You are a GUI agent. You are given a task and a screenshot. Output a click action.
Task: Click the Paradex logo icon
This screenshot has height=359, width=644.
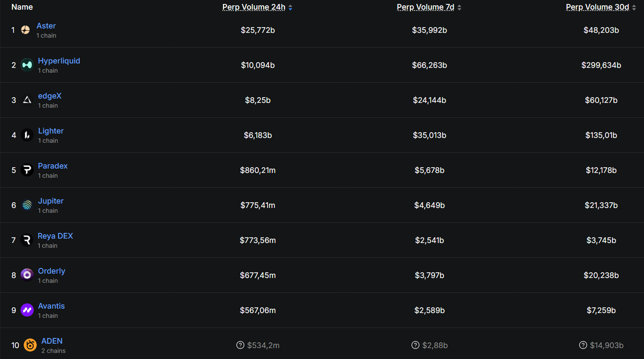tap(27, 170)
